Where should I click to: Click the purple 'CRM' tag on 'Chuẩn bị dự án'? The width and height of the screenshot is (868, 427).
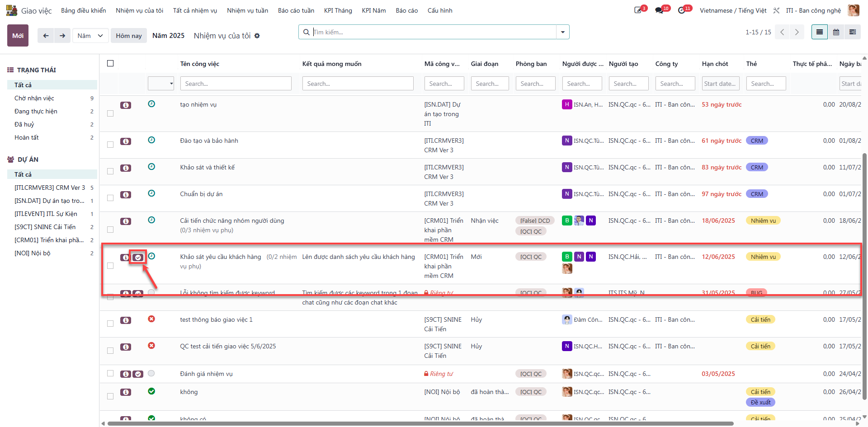pyautogui.click(x=757, y=194)
